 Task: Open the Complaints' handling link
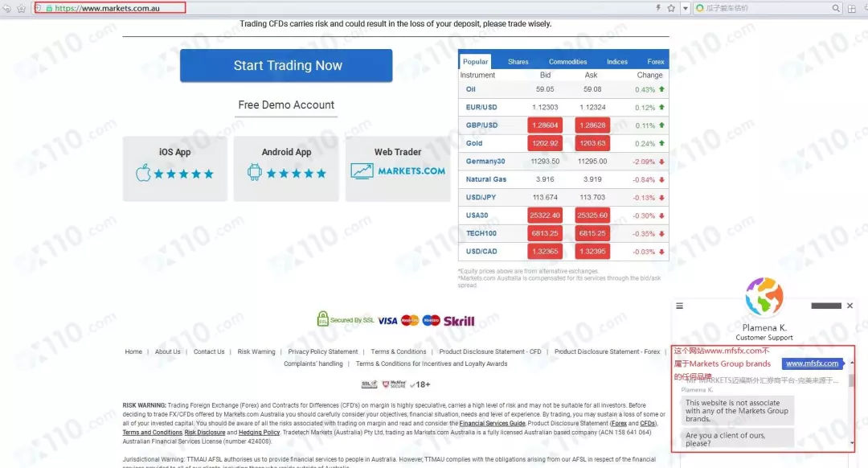point(313,364)
